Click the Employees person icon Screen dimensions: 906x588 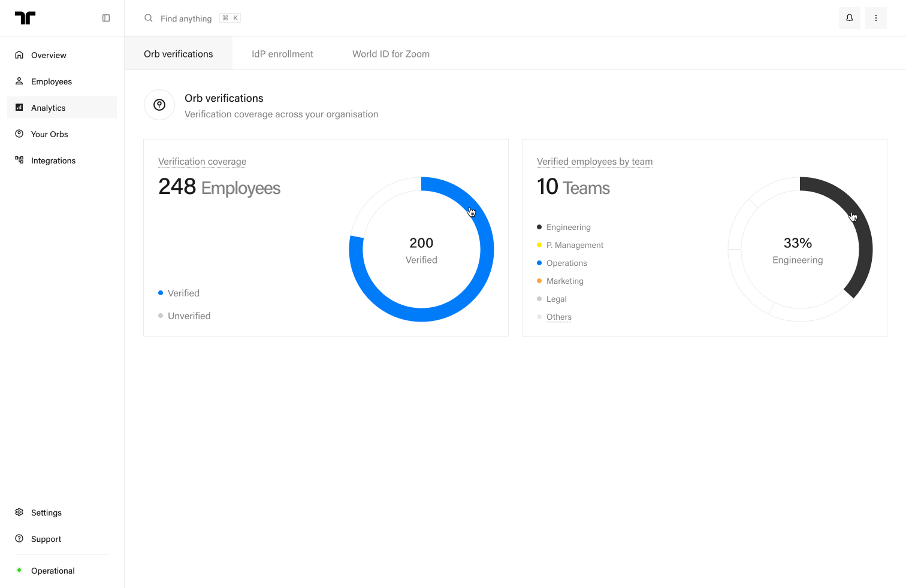[x=19, y=81]
